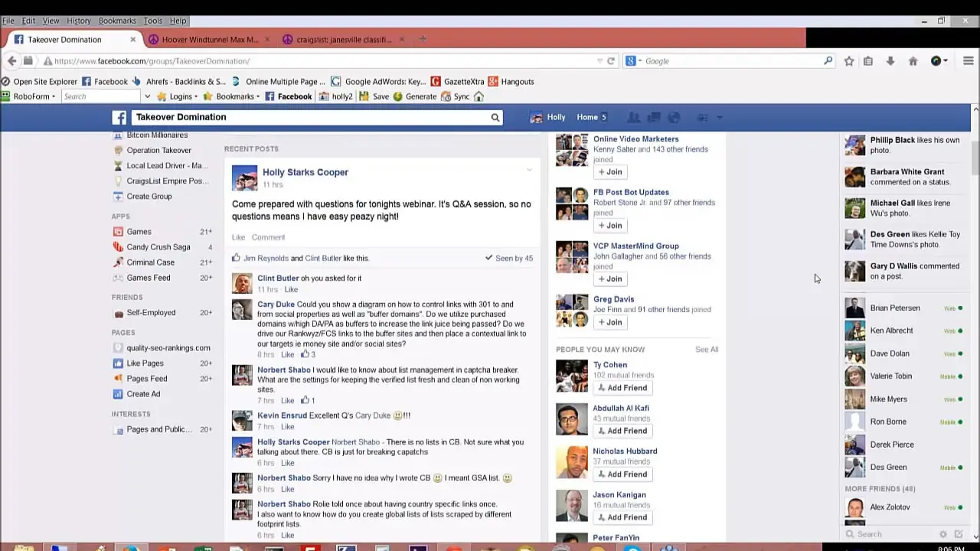
Task: Click Home link in Facebook top bar
Action: [587, 117]
